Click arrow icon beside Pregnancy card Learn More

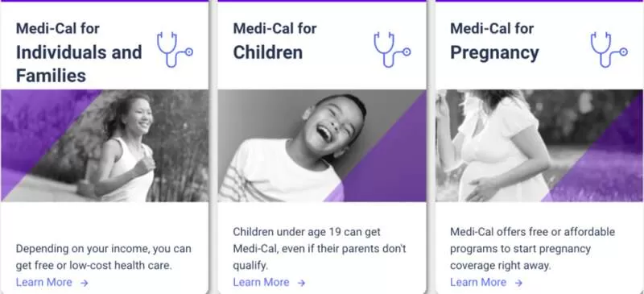click(x=518, y=283)
